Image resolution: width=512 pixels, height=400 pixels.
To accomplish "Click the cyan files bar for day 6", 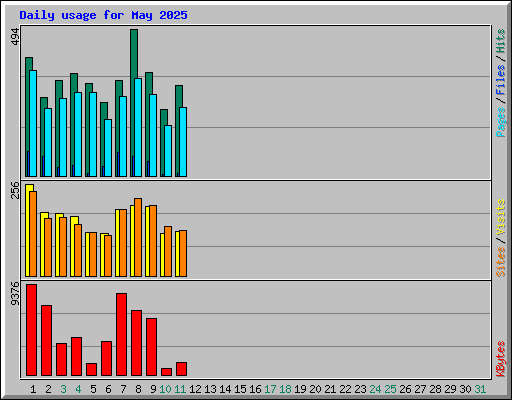I will pos(108,148).
